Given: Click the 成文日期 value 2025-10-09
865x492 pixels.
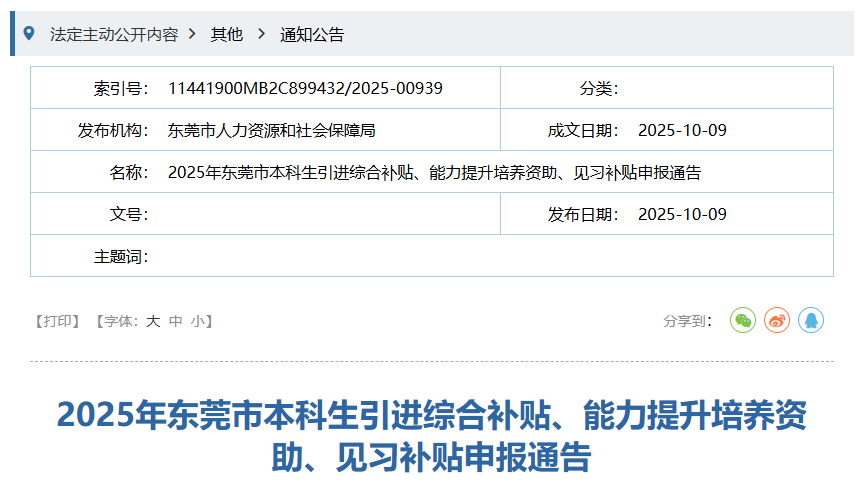Looking at the screenshot, I should (682, 130).
